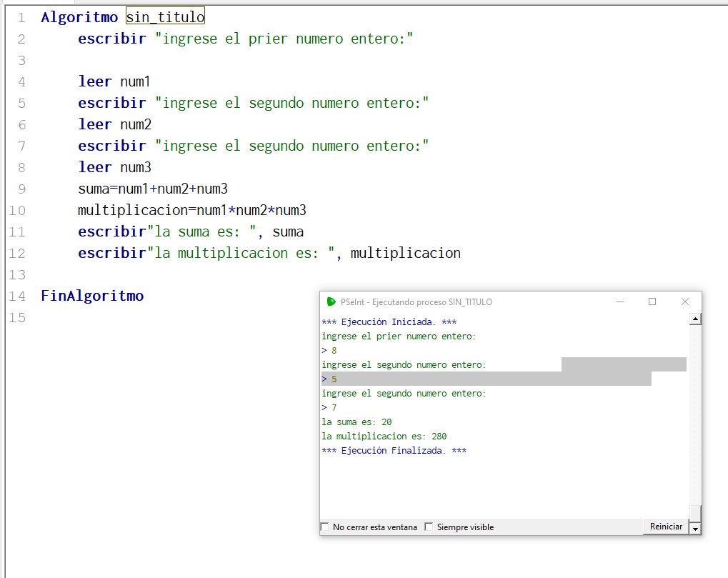Select the sin_titulo algorithm name
728x578 pixels.
(165, 17)
